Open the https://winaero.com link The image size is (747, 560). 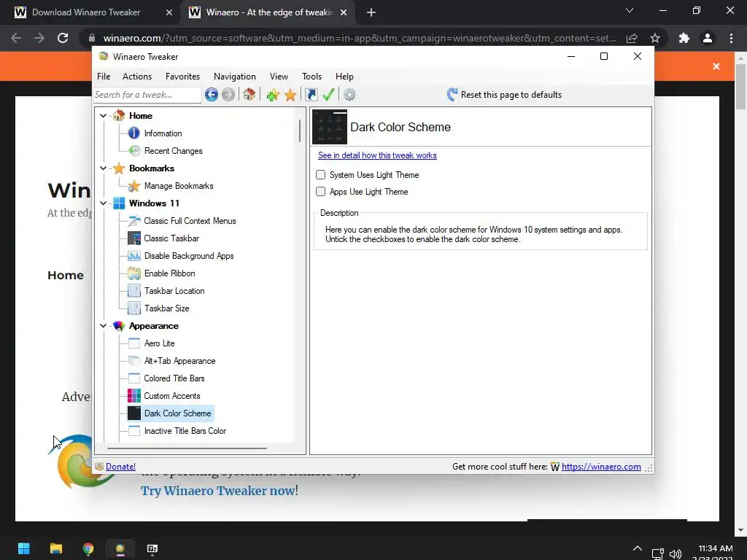pos(601,467)
